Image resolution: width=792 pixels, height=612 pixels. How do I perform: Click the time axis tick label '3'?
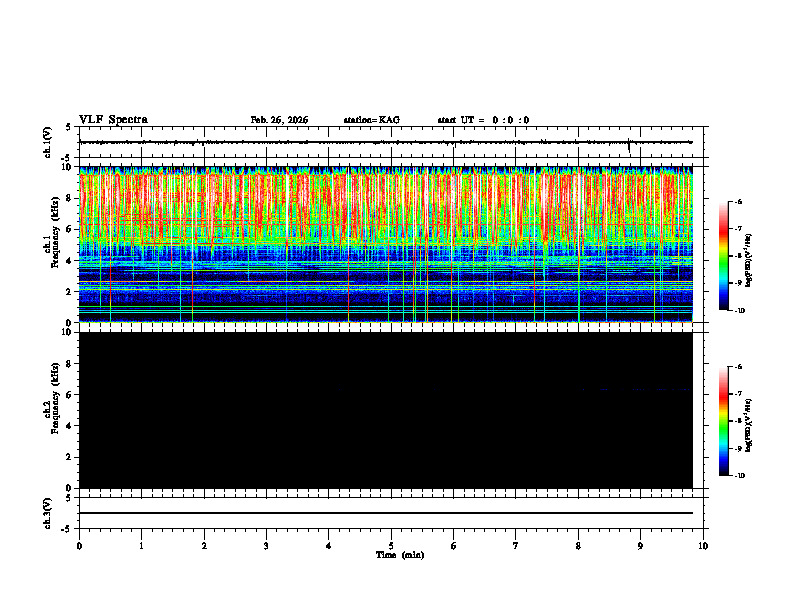266,546
